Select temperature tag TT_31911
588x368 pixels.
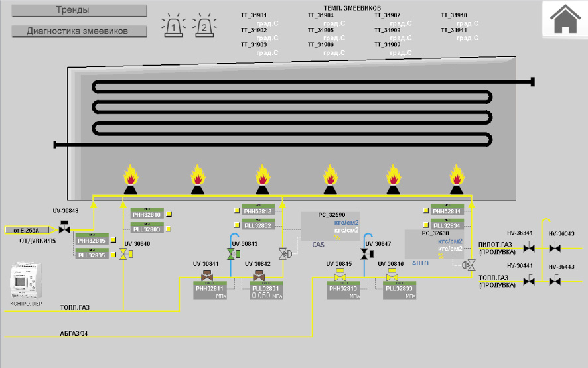[454, 30]
